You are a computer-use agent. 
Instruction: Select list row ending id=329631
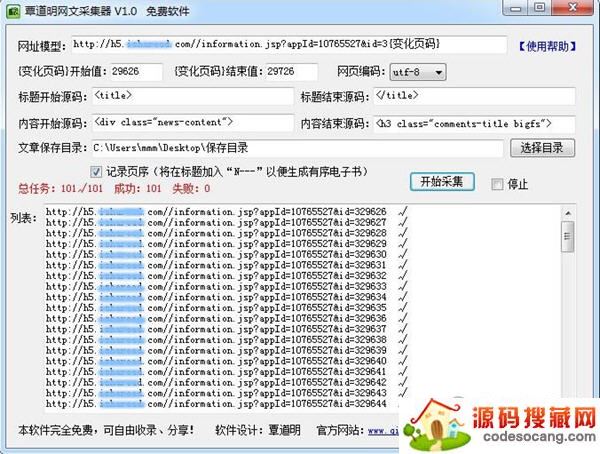coord(227,265)
